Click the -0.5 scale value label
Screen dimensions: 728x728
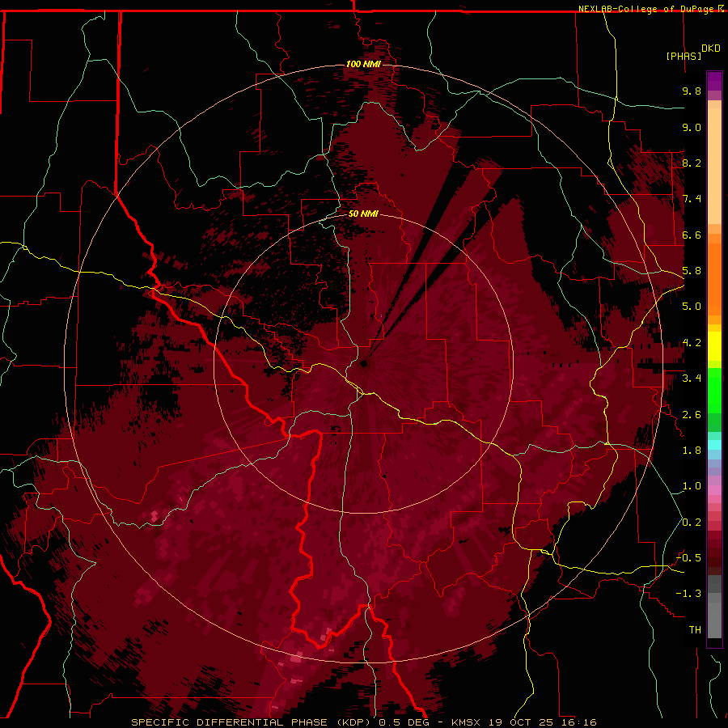[689, 558]
